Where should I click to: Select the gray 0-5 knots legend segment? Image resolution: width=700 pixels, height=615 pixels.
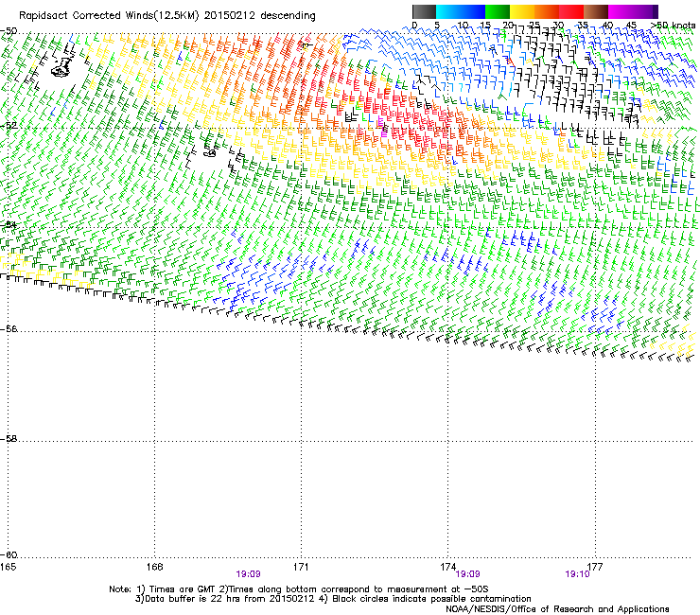(424, 11)
